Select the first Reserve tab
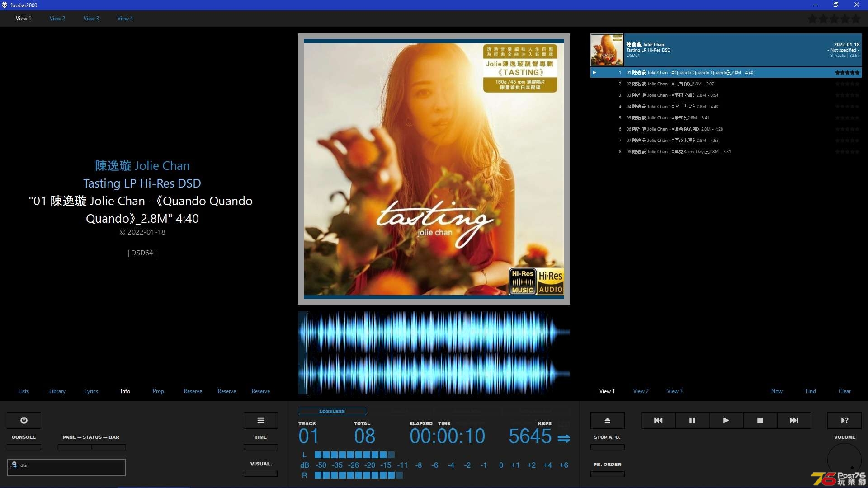This screenshot has width=868, height=488. [x=193, y=391]
